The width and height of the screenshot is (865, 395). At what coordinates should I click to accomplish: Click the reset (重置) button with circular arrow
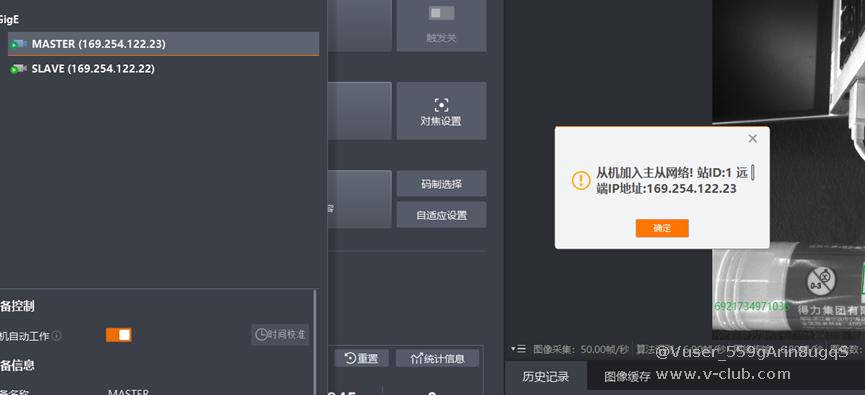[x=361, y=358]
